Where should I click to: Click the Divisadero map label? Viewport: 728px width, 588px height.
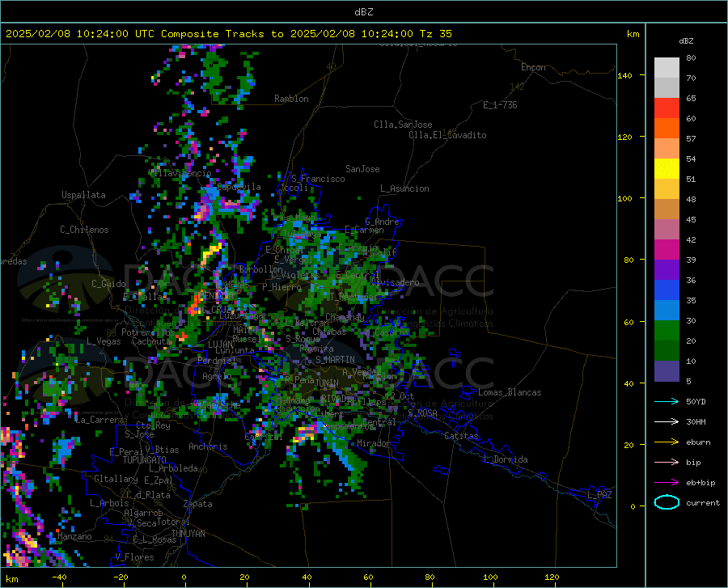coord(395,282)
